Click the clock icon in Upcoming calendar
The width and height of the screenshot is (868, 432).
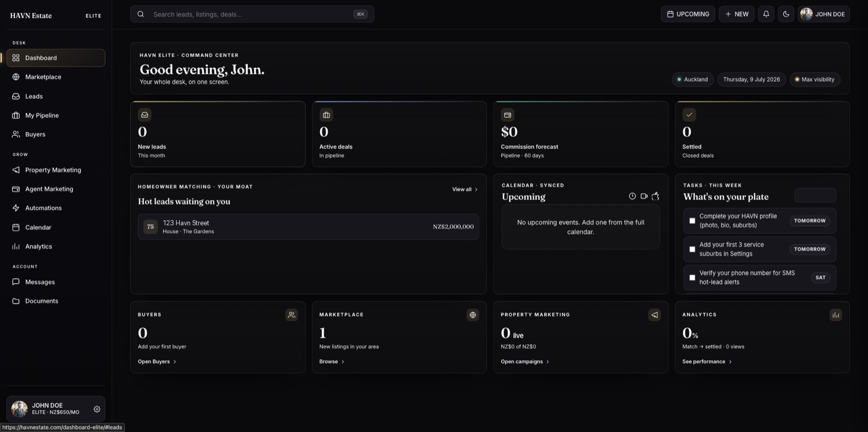pos(632,196)
